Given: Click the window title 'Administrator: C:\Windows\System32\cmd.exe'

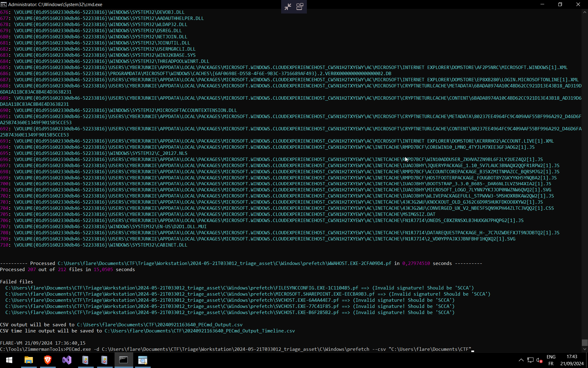Looking at the screenshot, I should click(55, 5).
